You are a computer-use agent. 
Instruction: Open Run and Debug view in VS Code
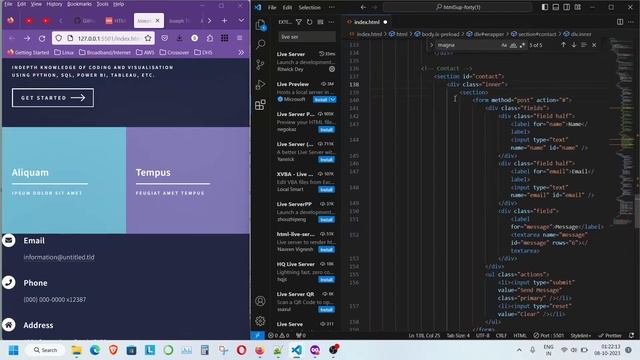point(260,84)
